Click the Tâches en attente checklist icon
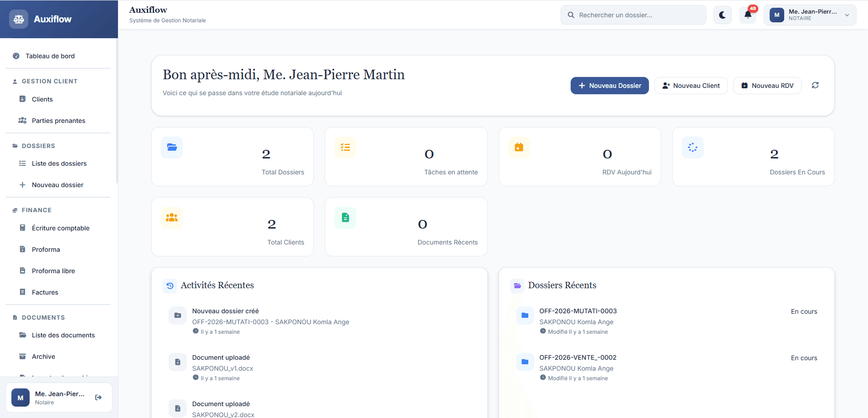 pyautogui.click(x=345, y=148)
